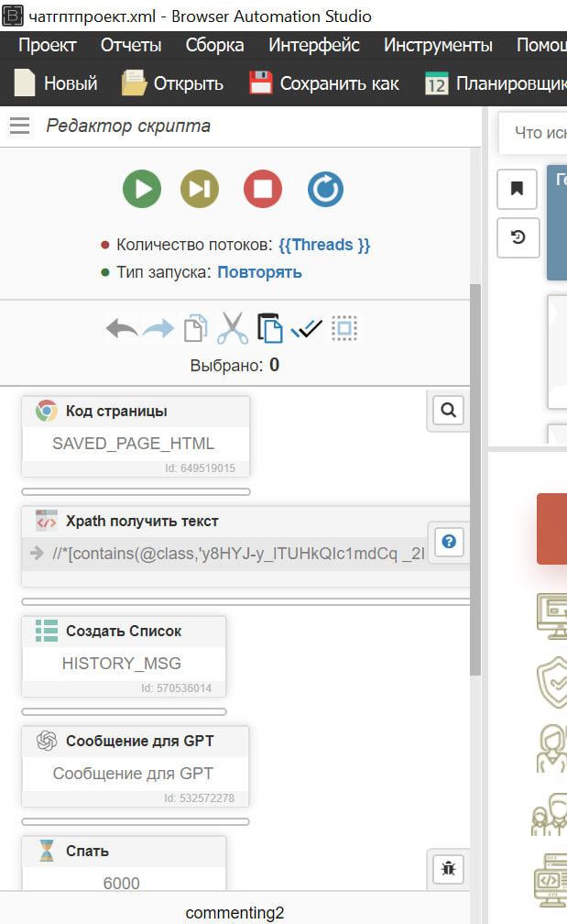Click the select all double-checkmark icon

click(x=306, y=328)
